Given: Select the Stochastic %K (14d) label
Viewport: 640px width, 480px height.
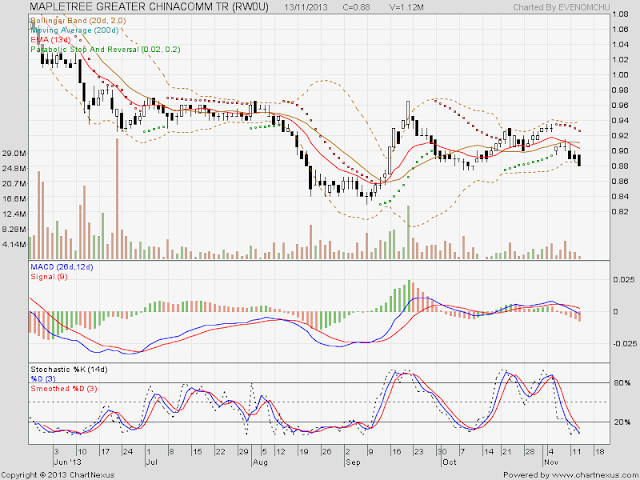Looking at the screenshot, I should point(69,369).
